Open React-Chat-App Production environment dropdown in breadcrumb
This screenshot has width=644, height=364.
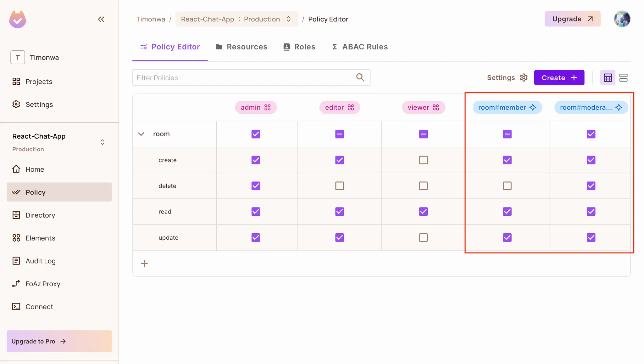coord(236,19)
